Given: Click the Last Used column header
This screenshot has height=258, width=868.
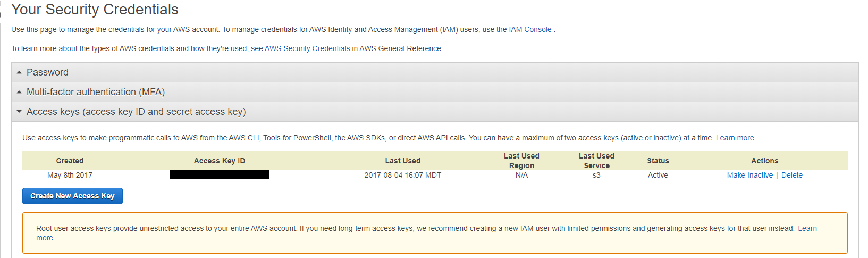Looking at the screenshot, I should 402,161.
